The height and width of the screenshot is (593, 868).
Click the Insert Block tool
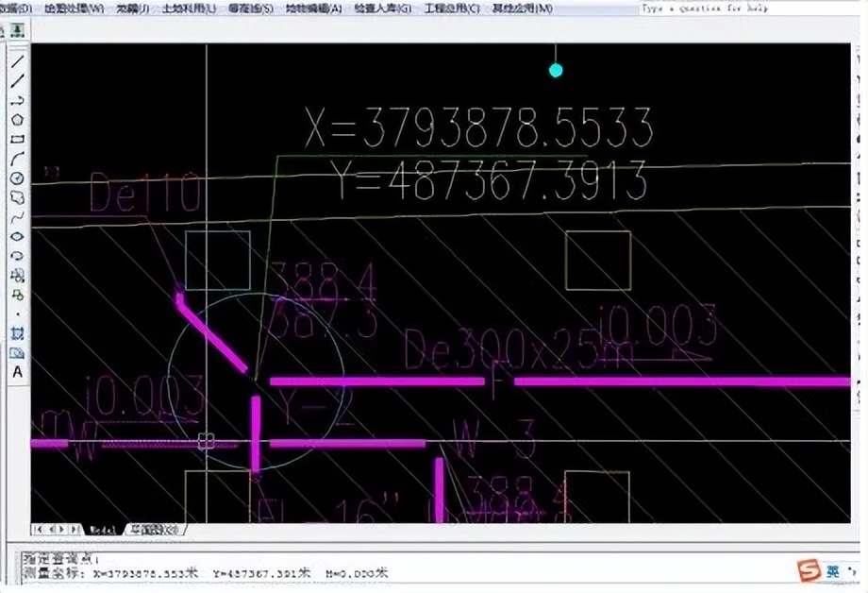tap(17, 275)
